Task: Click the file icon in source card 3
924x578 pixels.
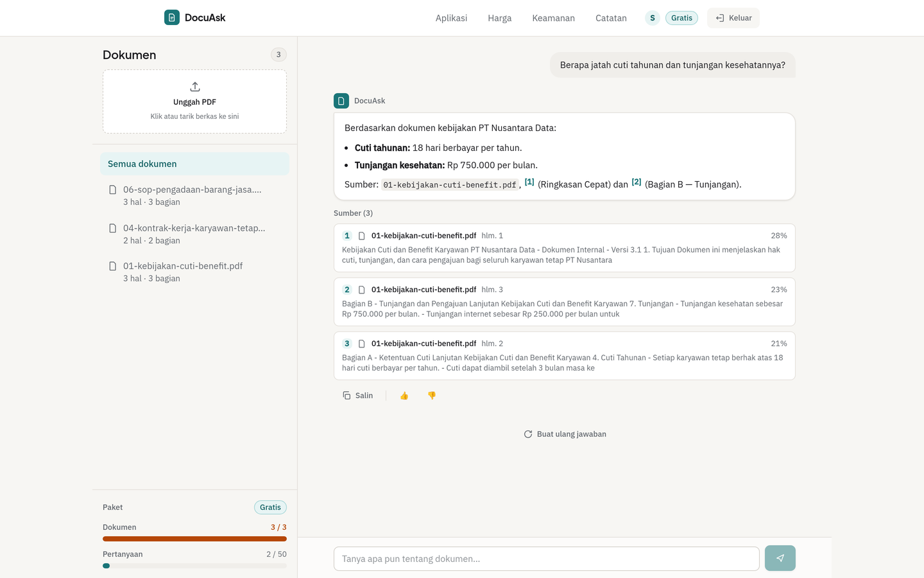Action: click(x=362, y=344)
